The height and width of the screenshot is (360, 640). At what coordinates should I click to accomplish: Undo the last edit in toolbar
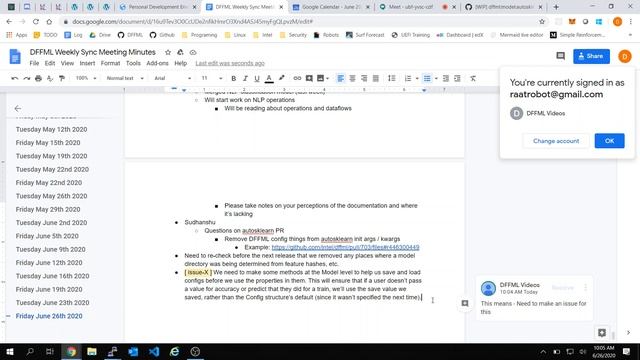pyautogui.click(x=15, y=78)
